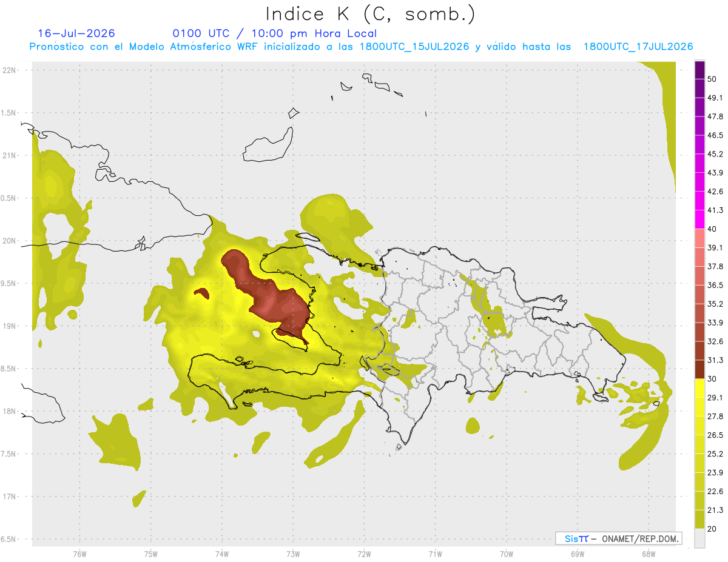This screenshot has height=562, width=728.
Task: Click the legend value "42.6"
Action: pyautogui.click(x=715, y=192)
